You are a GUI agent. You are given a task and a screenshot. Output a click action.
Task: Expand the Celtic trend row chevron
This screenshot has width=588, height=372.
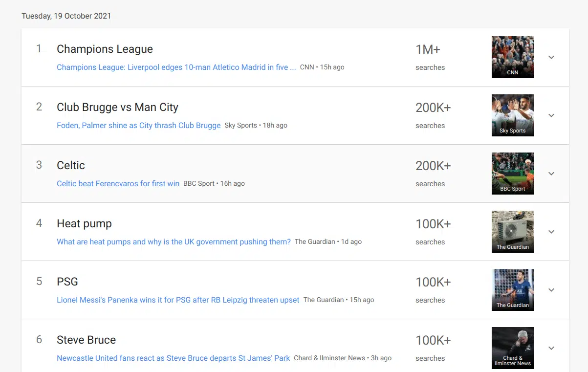tap(551, 174)
